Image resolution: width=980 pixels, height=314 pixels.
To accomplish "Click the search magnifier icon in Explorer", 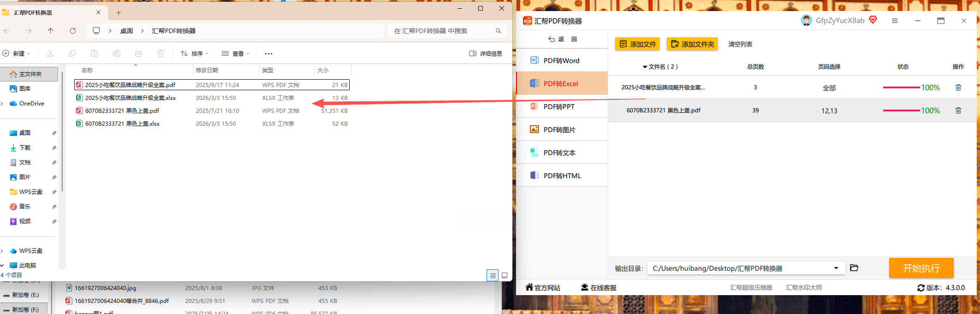I will 499,31.
